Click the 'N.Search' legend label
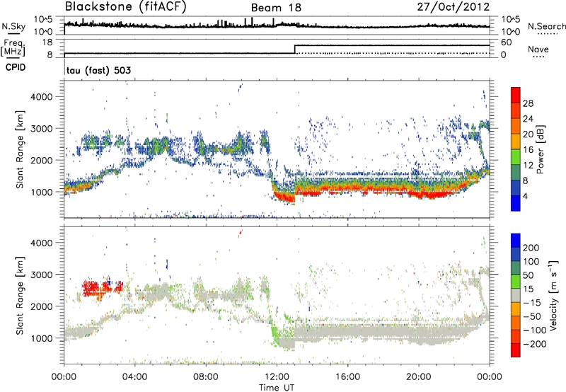The width and height of the screenshot is (566, 392). point(546,26)
